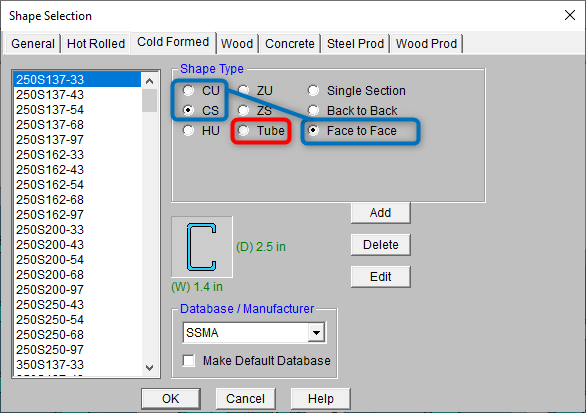Close the Shape Selection dialog window
The width and height of the screenshot is (586, 413).
pos(570,15)
